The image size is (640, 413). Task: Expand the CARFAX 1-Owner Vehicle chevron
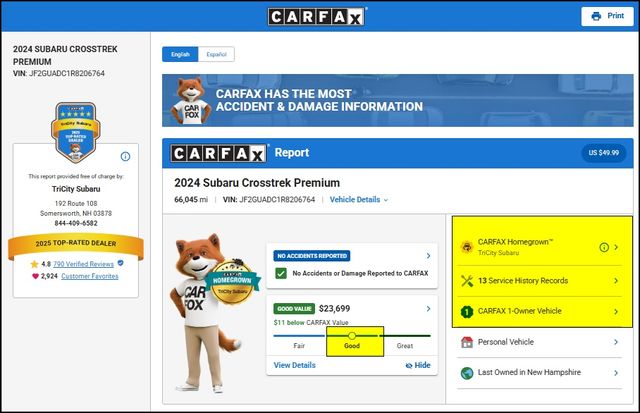click(616, 312)
